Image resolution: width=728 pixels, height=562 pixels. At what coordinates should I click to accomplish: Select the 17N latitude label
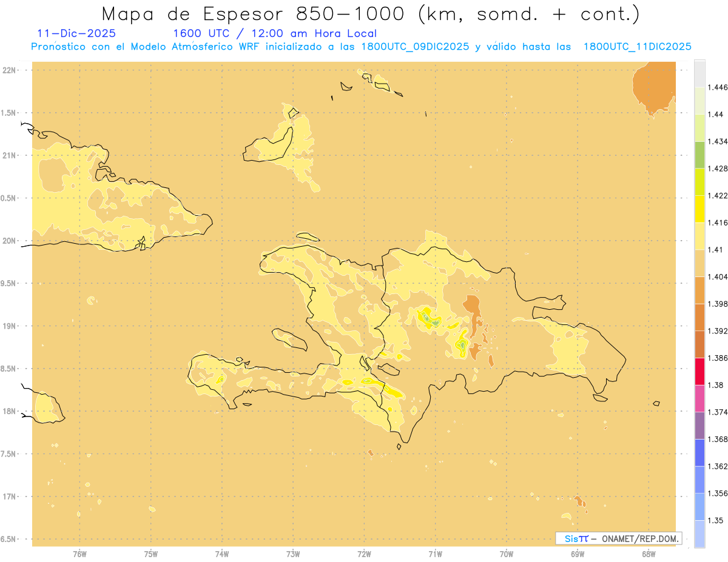pos(10,497)
